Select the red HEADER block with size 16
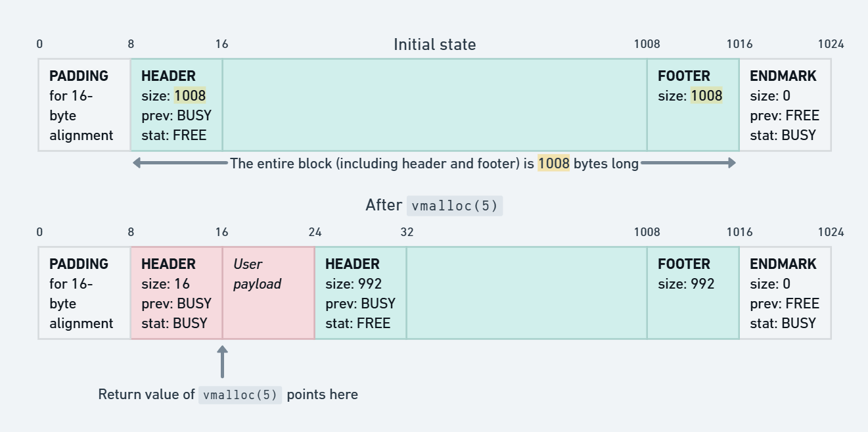The width and height of the screenshot is (868, 432). coord(176,293)
